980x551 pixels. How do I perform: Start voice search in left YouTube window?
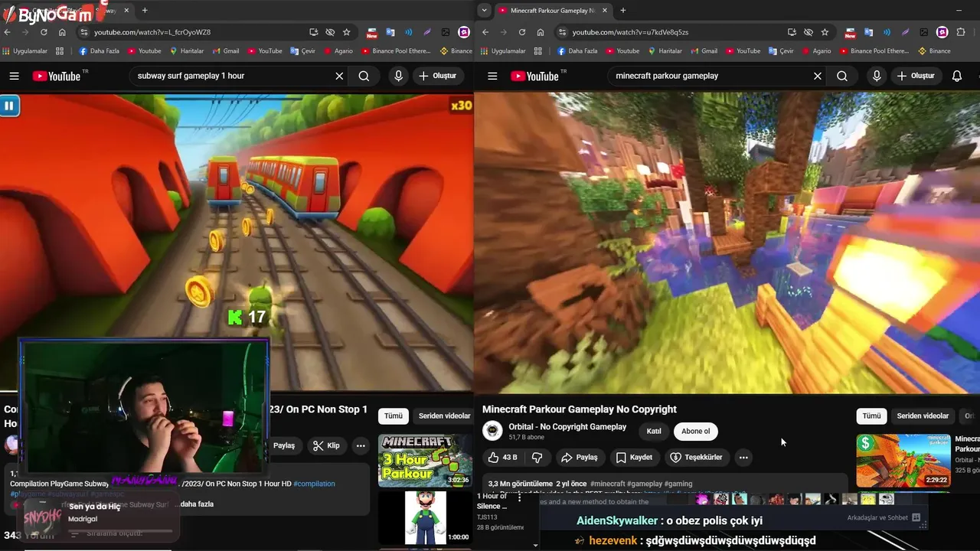coord(398,76)
